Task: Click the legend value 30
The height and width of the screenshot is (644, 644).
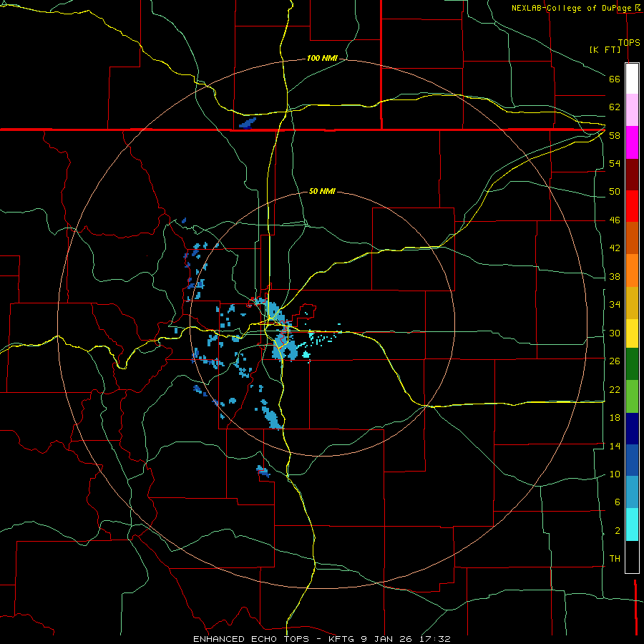Action: coord(615,333)
